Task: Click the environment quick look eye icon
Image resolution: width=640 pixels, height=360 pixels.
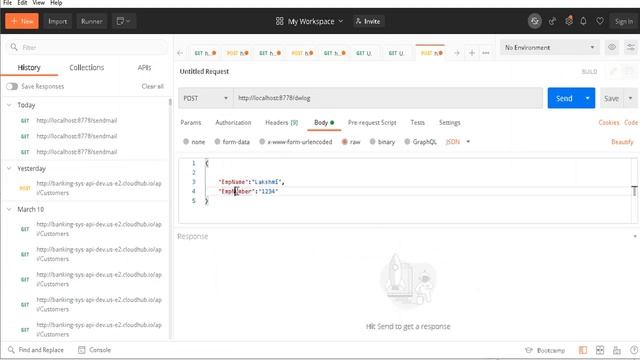Action: click(612, 47)
